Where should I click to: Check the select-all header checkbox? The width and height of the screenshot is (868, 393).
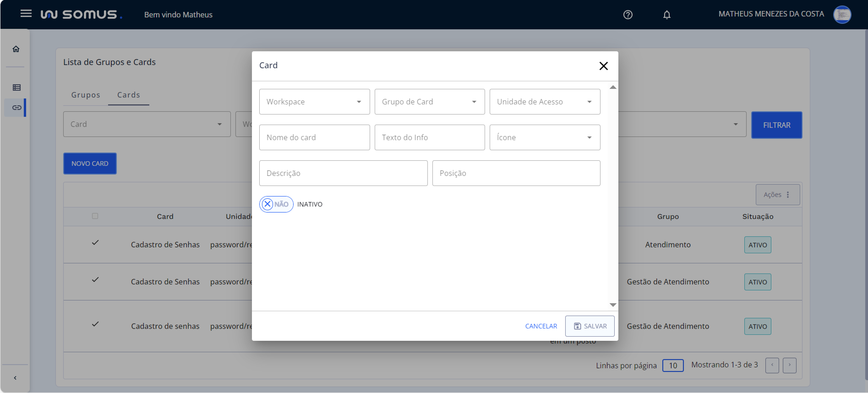point(95,216)
